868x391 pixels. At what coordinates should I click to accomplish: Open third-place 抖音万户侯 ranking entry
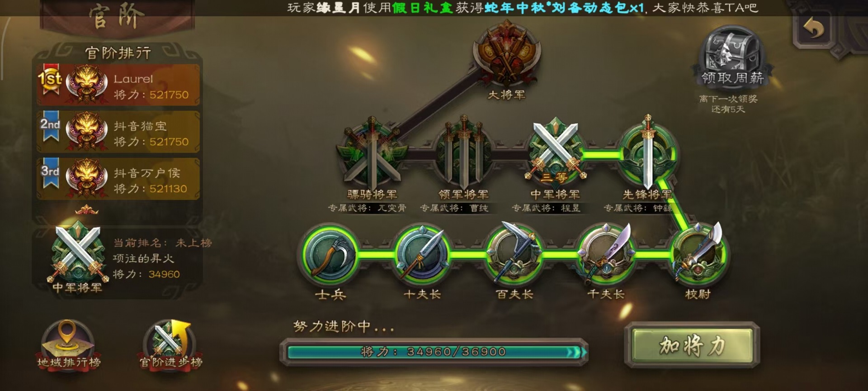click(118, 179)
